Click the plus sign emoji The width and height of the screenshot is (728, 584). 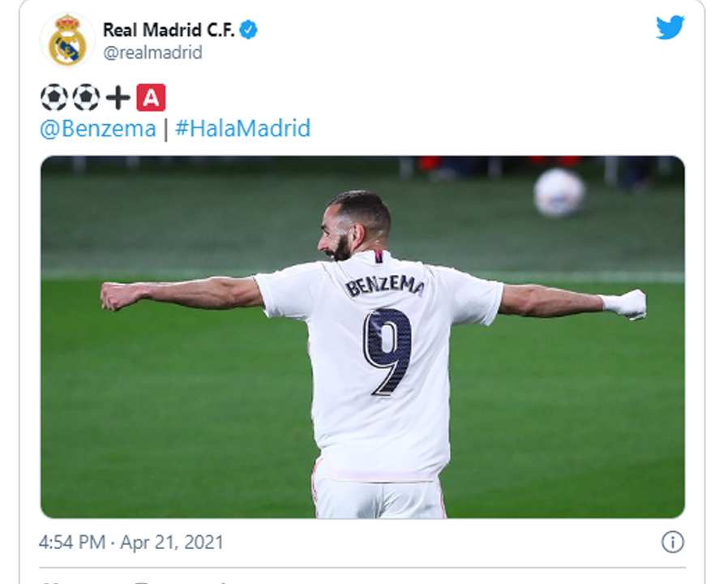(118, 97)
